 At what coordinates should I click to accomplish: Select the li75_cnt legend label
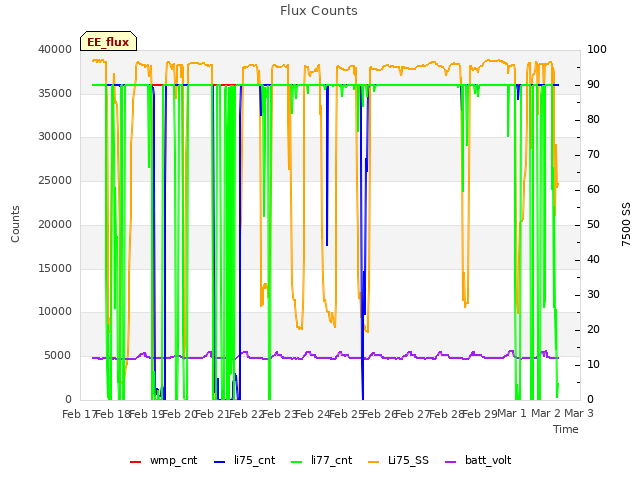tap(255, 460)
